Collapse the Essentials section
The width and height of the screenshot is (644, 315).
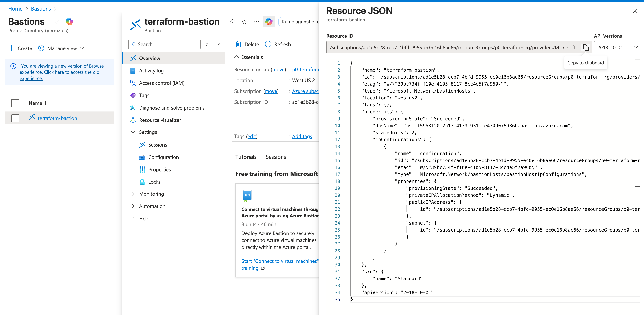click(237, 57)
